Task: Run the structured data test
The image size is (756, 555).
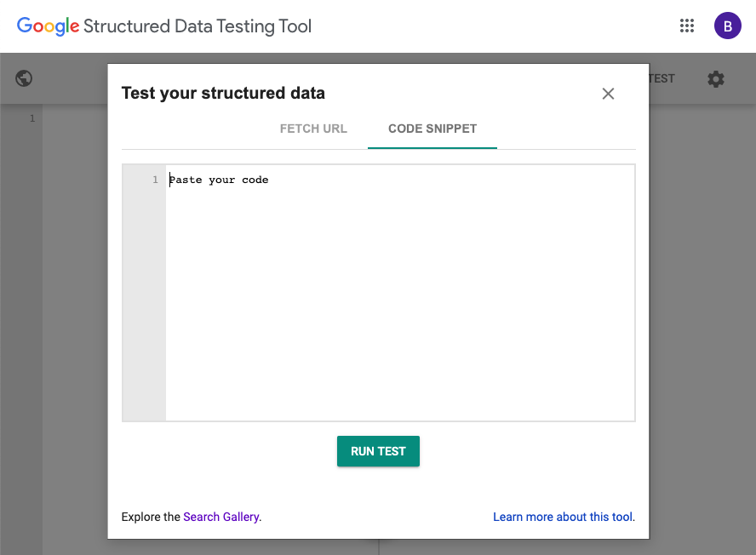Action: point(378,451)
